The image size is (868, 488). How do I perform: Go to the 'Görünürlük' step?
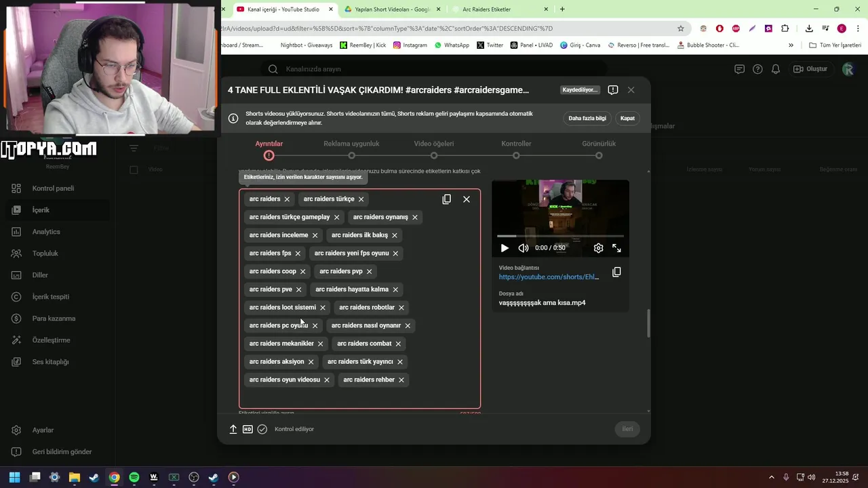click(x=599, y=149)
